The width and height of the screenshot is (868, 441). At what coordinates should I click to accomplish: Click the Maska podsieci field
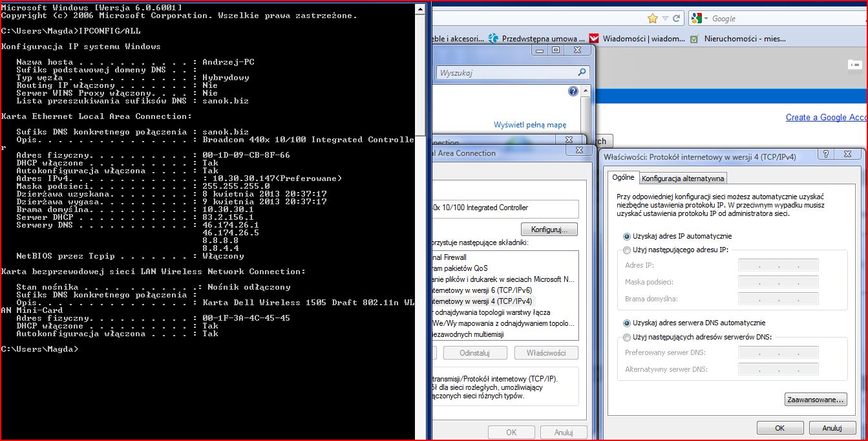(778, 283)
